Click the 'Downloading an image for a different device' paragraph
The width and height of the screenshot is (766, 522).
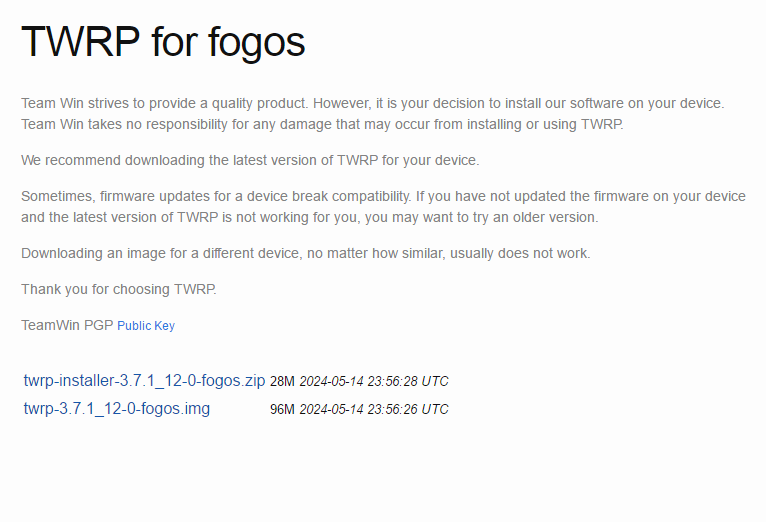(x=306, y=253)
